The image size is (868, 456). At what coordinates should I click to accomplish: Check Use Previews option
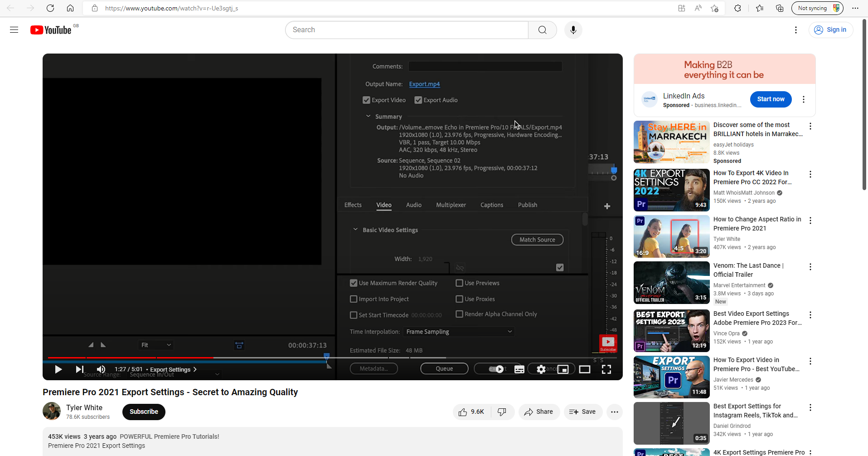(459, 283)
